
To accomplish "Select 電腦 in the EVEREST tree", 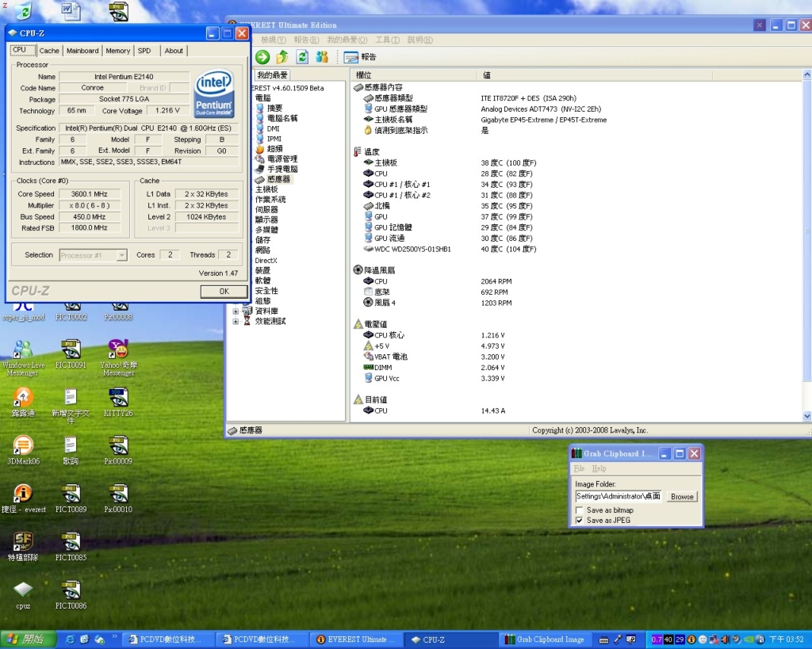I will click(x=262, y=97).
